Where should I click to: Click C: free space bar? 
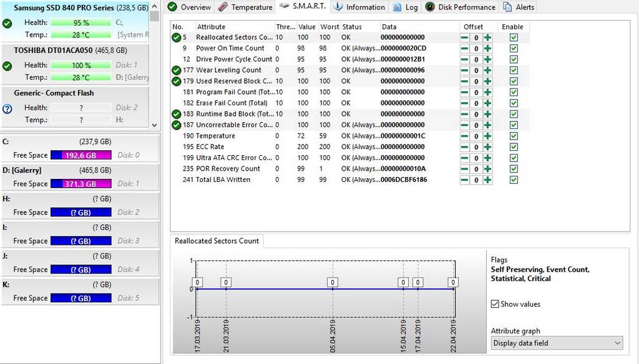pos(81,155)
